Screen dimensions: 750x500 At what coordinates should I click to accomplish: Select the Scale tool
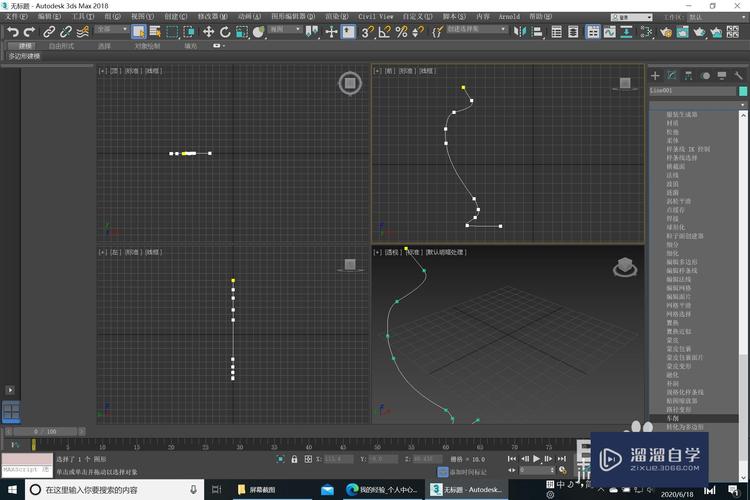point(242,32)
